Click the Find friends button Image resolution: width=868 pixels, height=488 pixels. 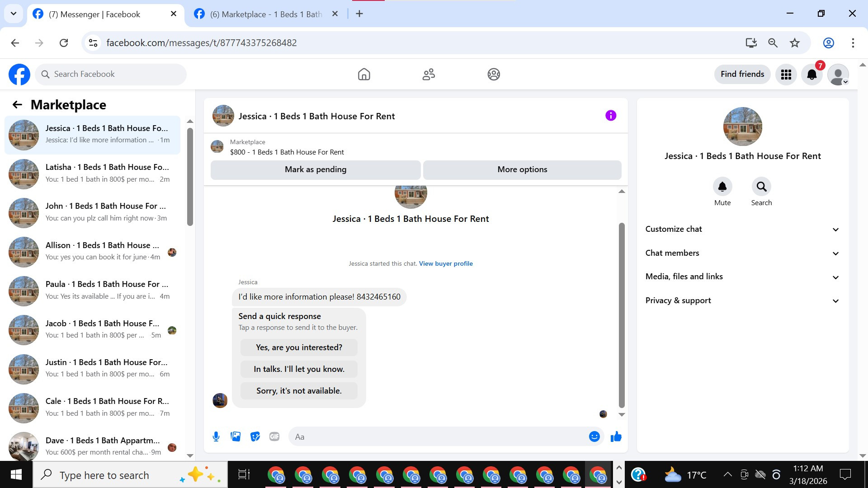coord(742,74)
